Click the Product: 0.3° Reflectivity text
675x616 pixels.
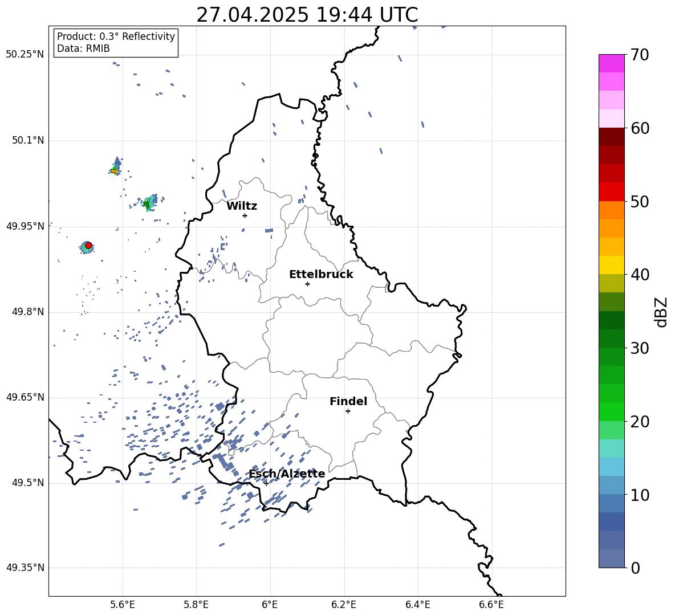tap(116, 36)
